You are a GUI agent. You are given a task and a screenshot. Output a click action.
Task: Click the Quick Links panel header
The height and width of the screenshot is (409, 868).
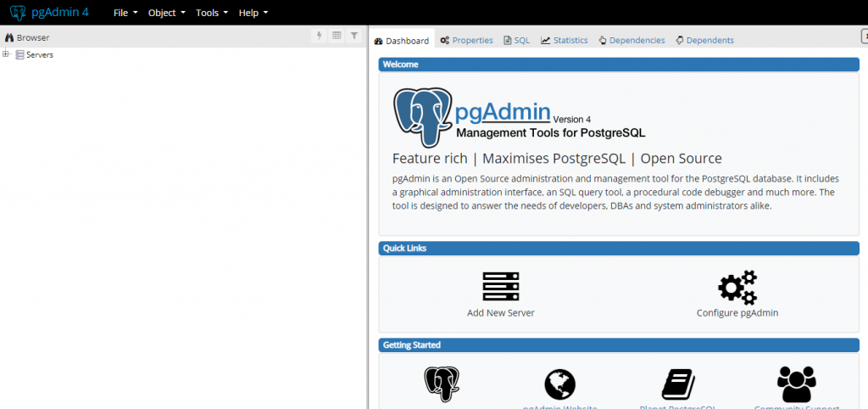tap(619, 249)
